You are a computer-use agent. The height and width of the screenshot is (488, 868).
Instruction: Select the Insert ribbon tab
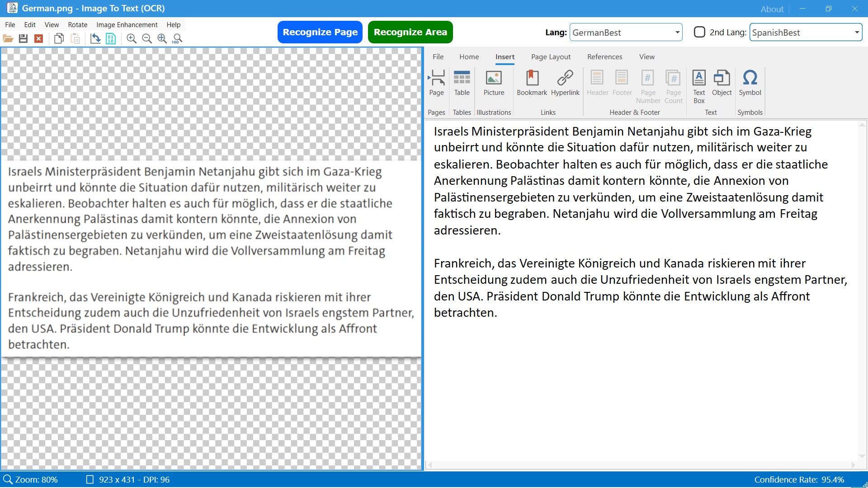click(505, 56)
